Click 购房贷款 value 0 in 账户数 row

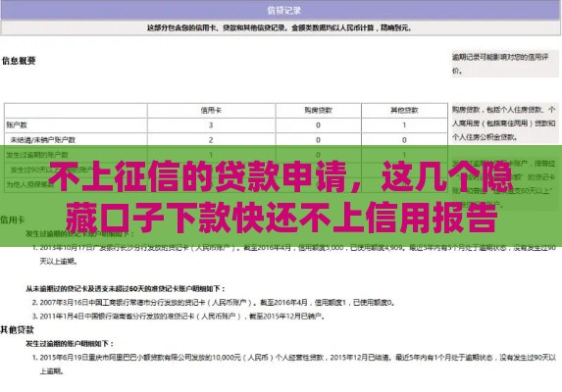pyautogui.click(x=318, y=124)
